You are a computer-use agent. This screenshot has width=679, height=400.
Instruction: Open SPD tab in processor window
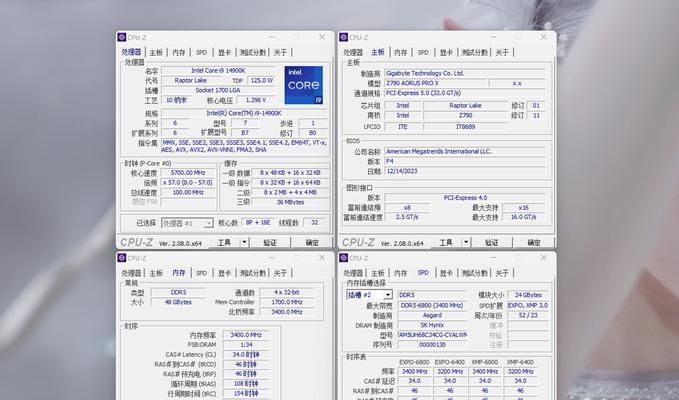[x=201, y=52]
